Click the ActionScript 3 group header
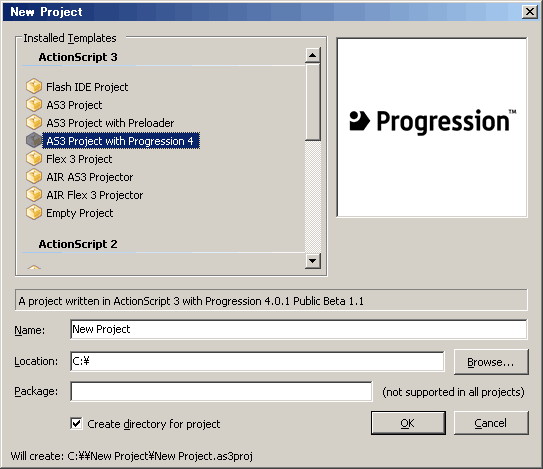Image resolution: width=543 pixels, height=469 pixels. 78,57
